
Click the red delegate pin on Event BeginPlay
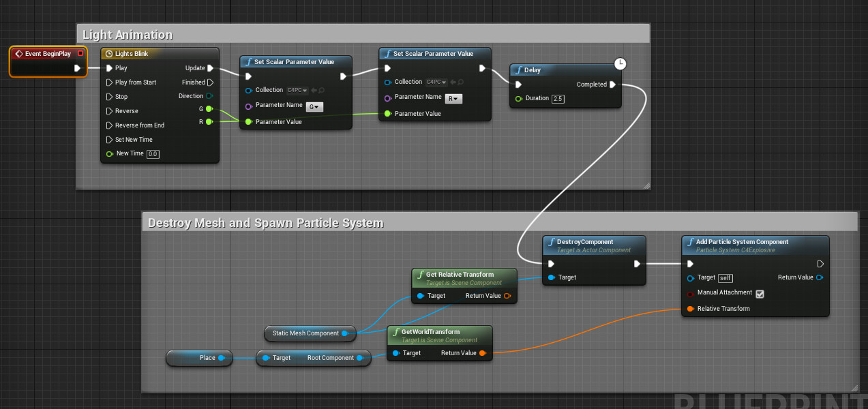(80, 53)
